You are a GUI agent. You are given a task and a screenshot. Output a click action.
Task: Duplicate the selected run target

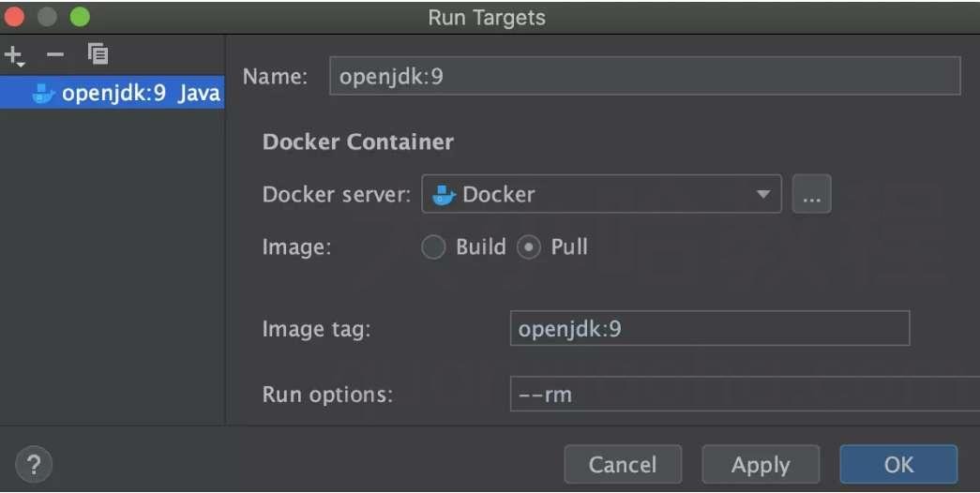pyautogui.click(x=98, y=54)
